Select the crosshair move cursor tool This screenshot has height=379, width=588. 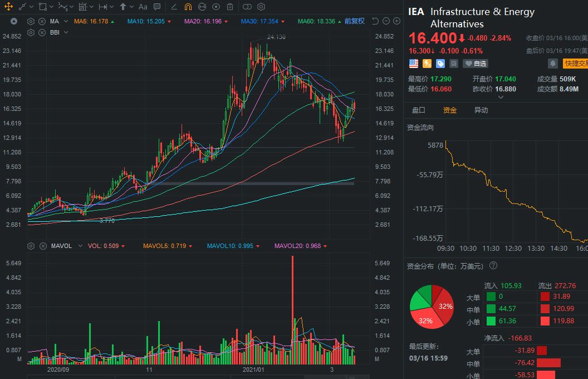pyautogui.click(x=8, y=6)
